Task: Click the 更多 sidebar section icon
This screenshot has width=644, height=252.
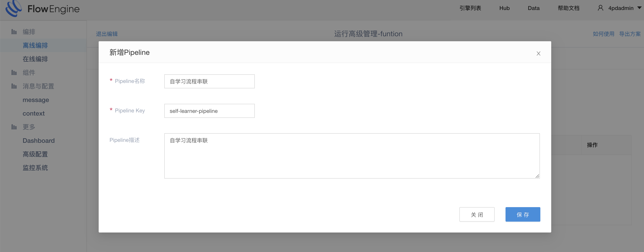Action: click(x=14, y=127)
